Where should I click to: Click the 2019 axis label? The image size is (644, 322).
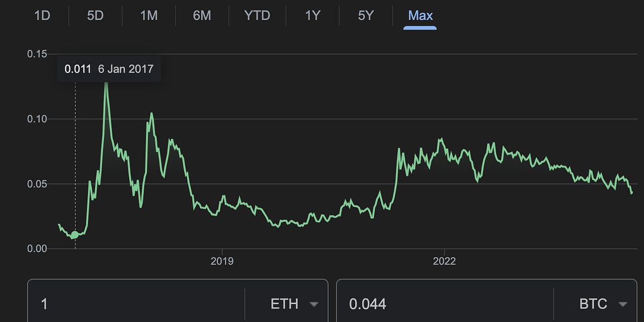click(x=223, y=261)
